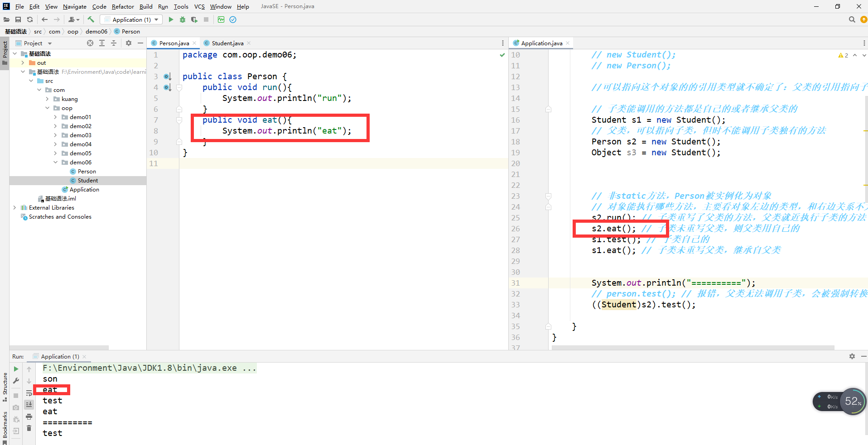Navigate forward with the right arrow
The image size is (868, 445).
[x=57, y=19]
